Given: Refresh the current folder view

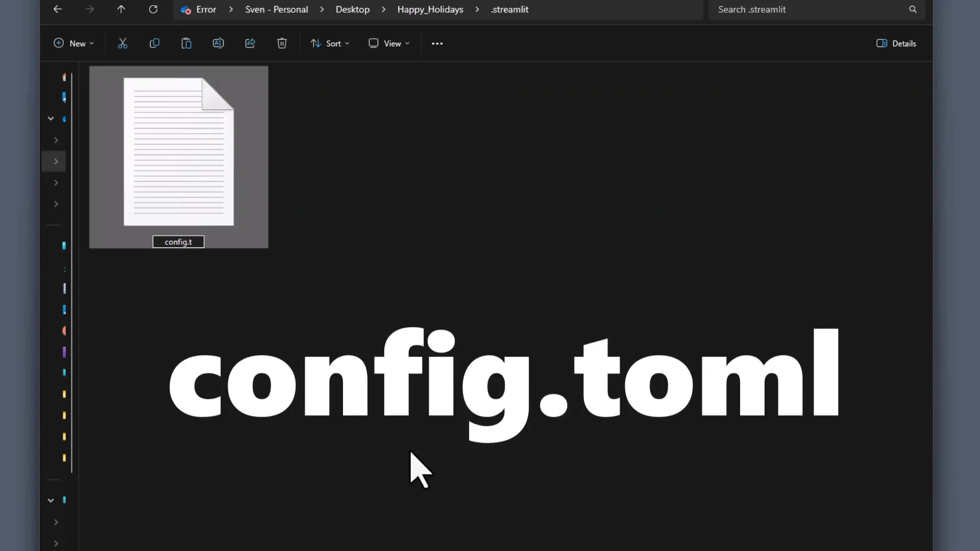Looking at the screenshot, I should point(153,9).
